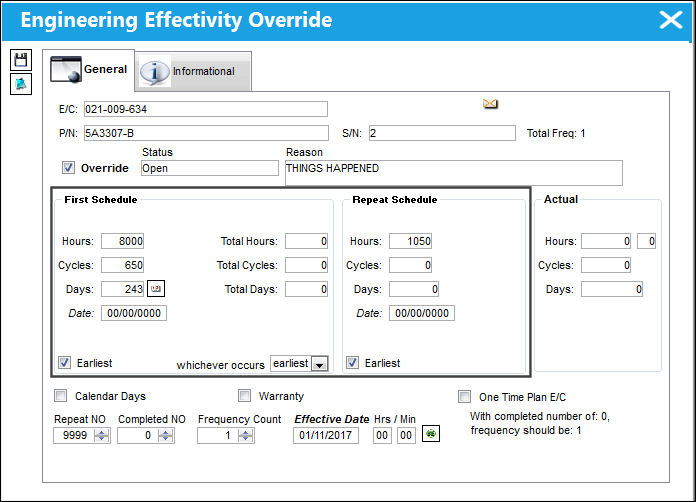696x502 pixels.
Task: Open the whichever occurs earliest dropdown
Action: coord(320,364)
